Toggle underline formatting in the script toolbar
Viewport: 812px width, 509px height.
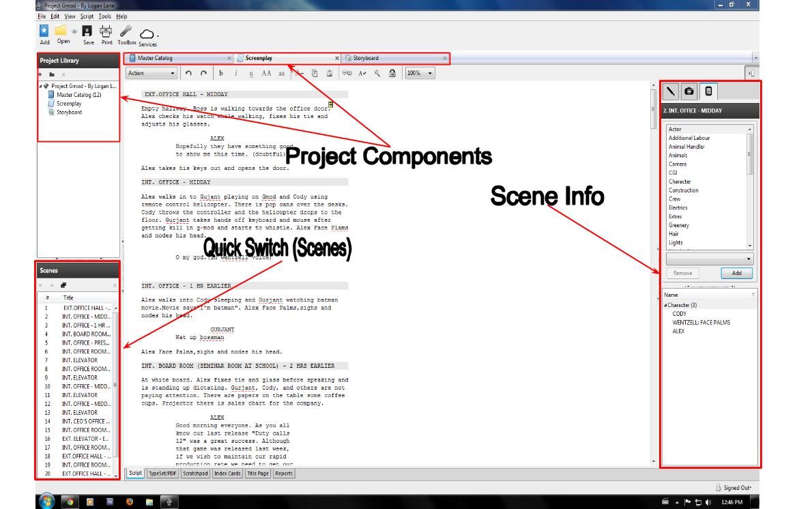coord(252,74)
